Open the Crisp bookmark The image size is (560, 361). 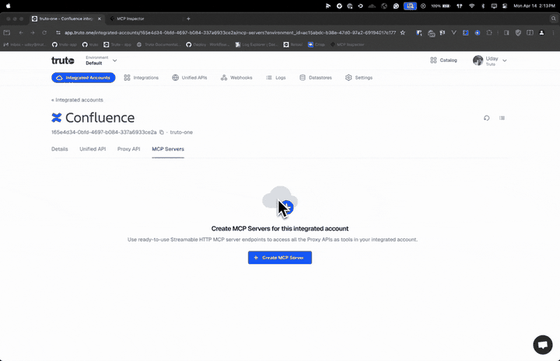click(x=316, y=45)
